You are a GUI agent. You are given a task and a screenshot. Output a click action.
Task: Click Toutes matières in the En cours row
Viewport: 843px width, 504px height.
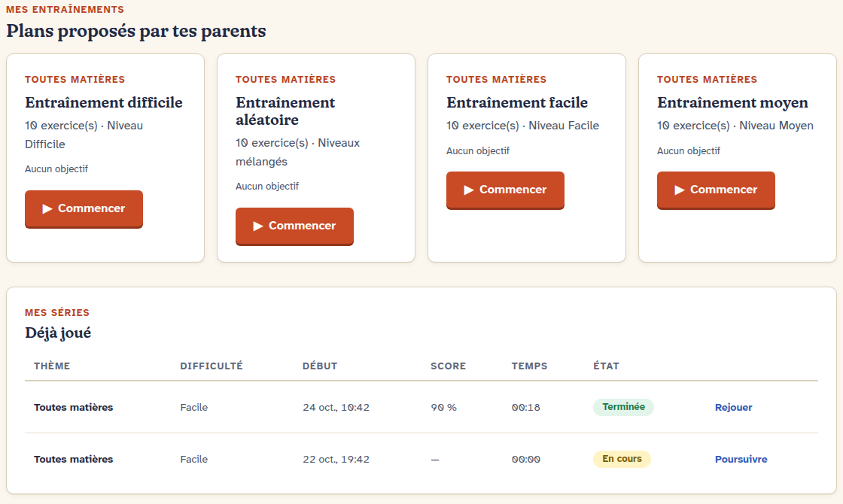pos(74,460)
